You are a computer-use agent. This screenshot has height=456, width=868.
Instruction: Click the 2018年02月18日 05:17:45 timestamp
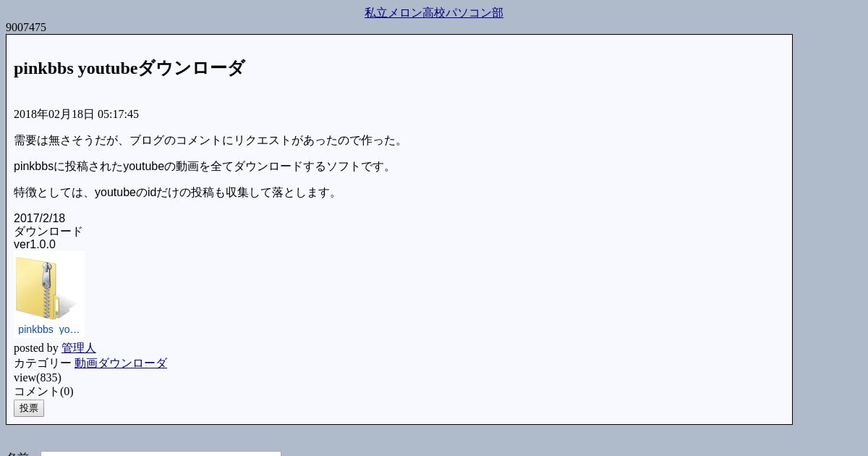click(x=76, y=114)
